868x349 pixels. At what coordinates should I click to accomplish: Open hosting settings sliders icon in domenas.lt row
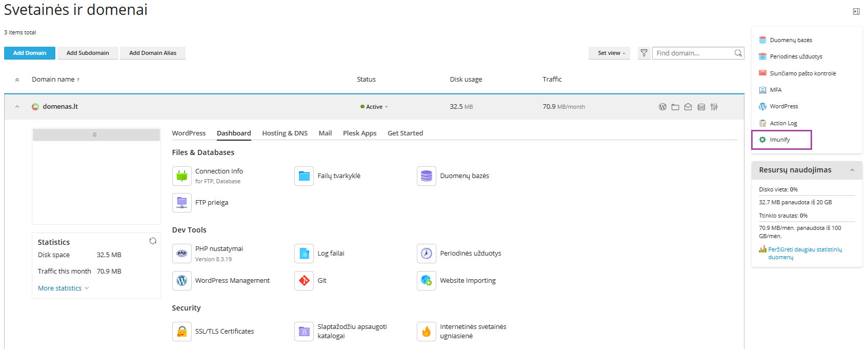pyautogui.click(x=714, y=107)
